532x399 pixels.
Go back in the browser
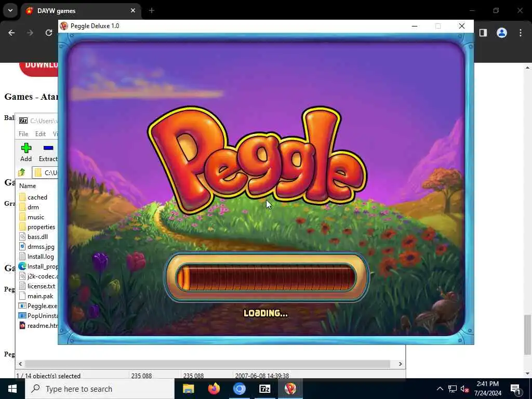pos(11,33)
